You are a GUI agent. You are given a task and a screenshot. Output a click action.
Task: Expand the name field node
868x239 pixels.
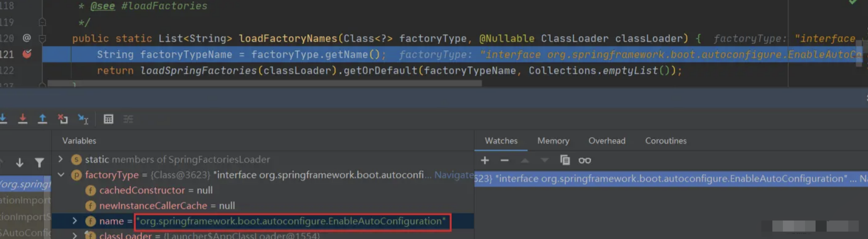[75, 221]
